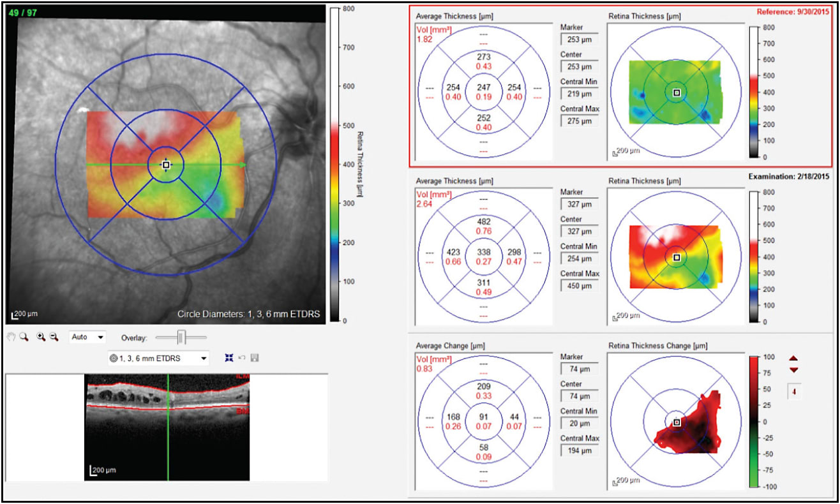The height and width of the screenshot is (504, 840).
Task: Click the zoom out icon
Action: 53,336
